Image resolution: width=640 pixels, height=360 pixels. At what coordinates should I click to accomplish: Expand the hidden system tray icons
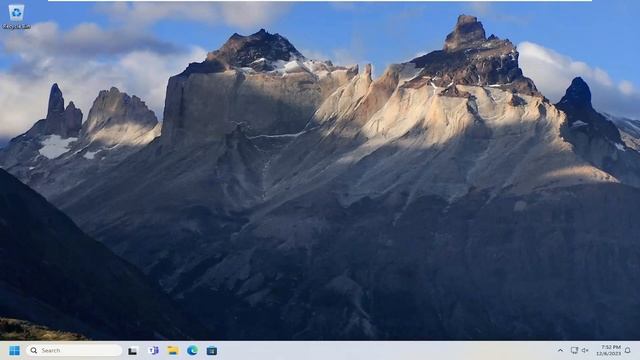coord(560,350)
